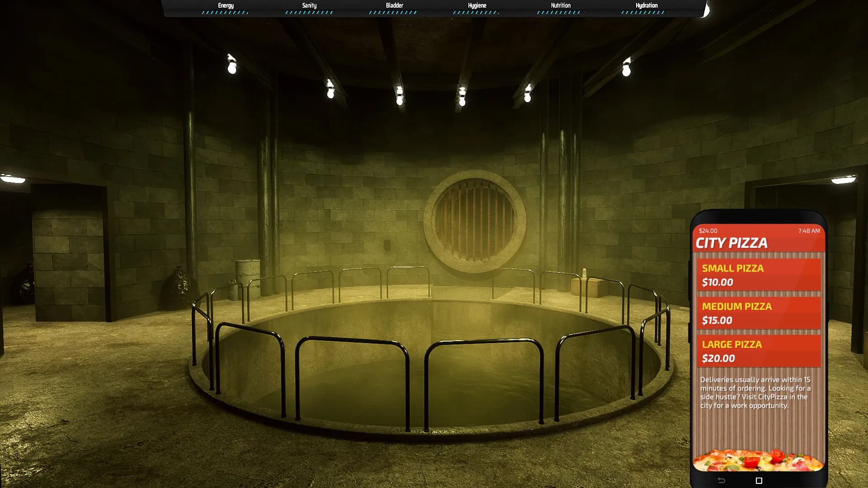Click the 7:48 AM clock on the phone
The image size is (868, 488).
809,230
